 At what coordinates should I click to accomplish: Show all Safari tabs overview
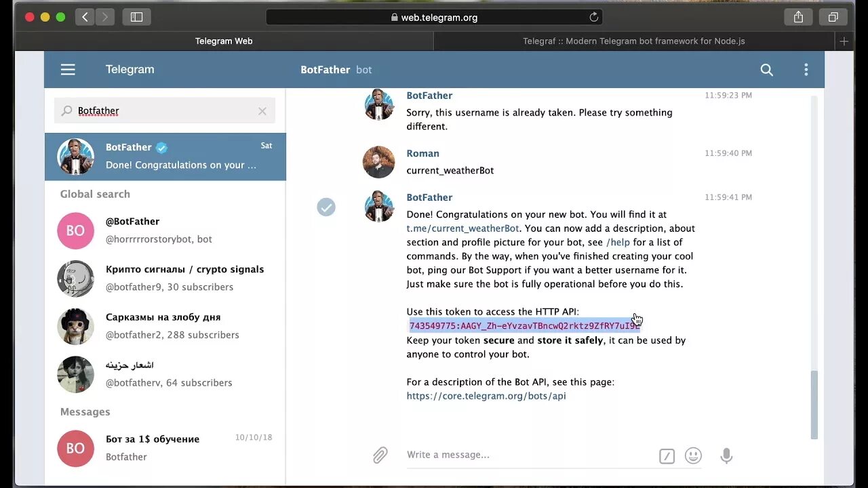[x=833, y=17]
